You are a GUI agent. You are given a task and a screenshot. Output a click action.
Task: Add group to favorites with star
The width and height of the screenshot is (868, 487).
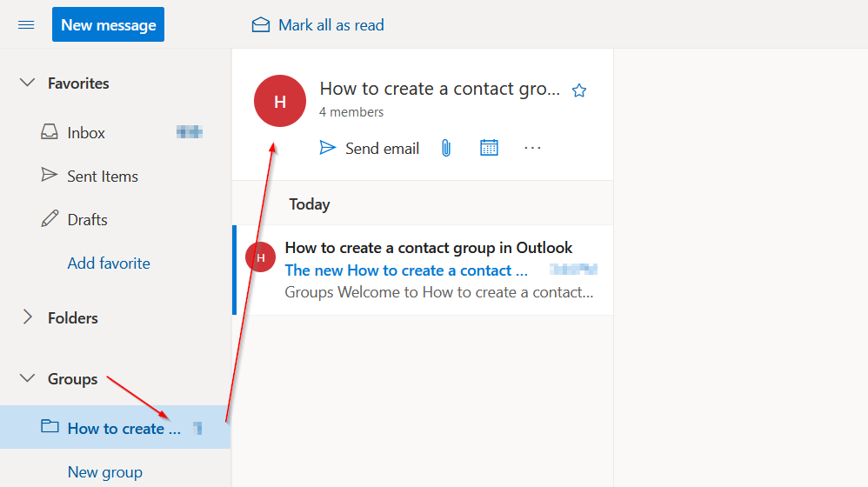(x=579, y=90)
